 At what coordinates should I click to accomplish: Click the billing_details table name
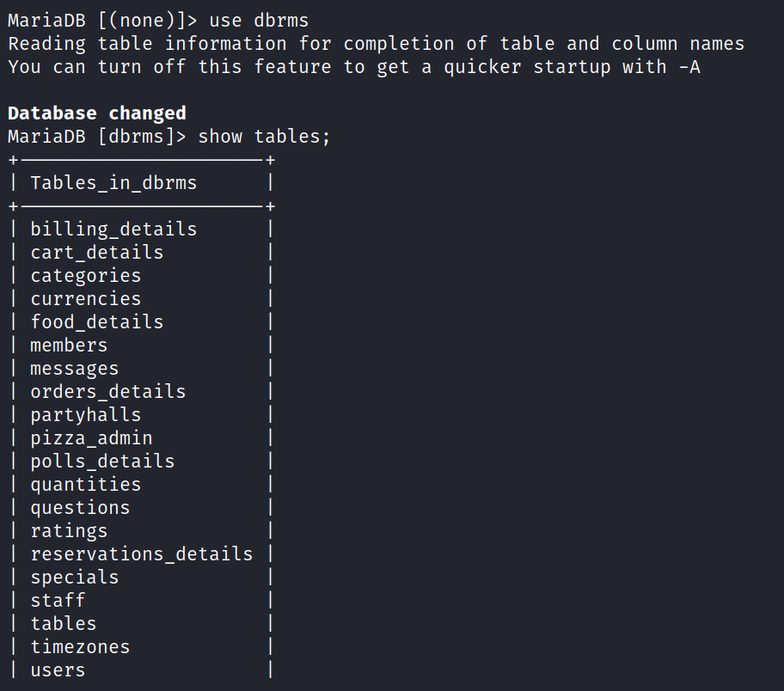tap(113, 229)
